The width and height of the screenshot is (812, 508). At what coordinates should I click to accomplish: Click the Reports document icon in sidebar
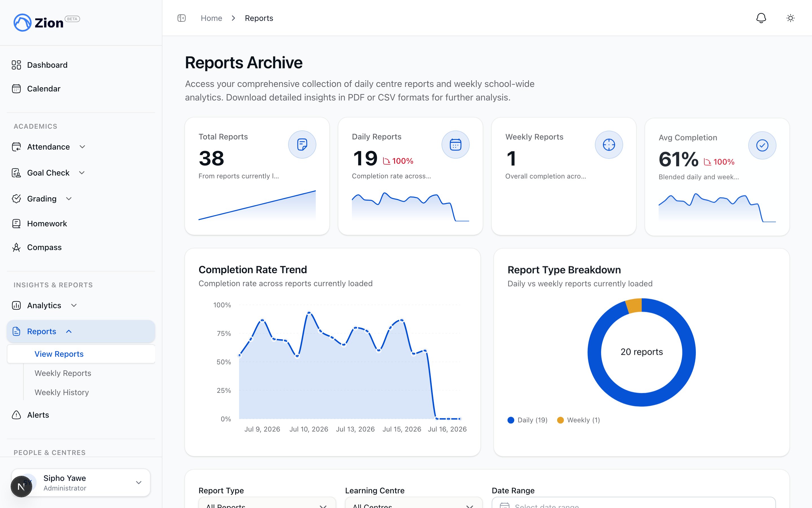pyautogui.click(x=16, y=331)
